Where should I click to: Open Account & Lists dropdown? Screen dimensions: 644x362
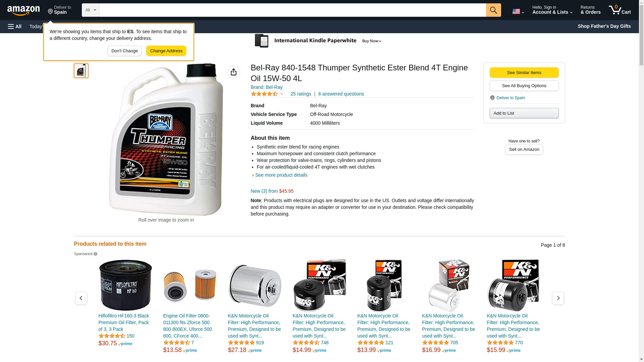click(552, 10)
